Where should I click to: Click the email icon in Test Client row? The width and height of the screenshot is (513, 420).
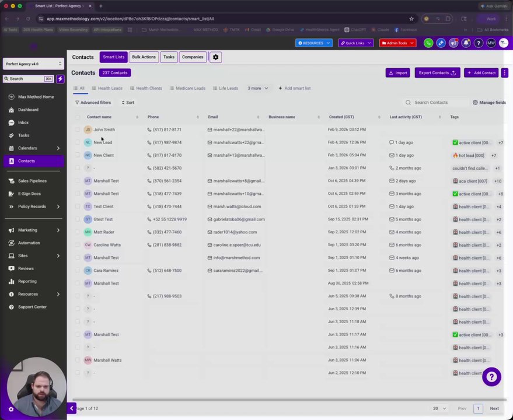pyautogui.click(x=210, y=206)
